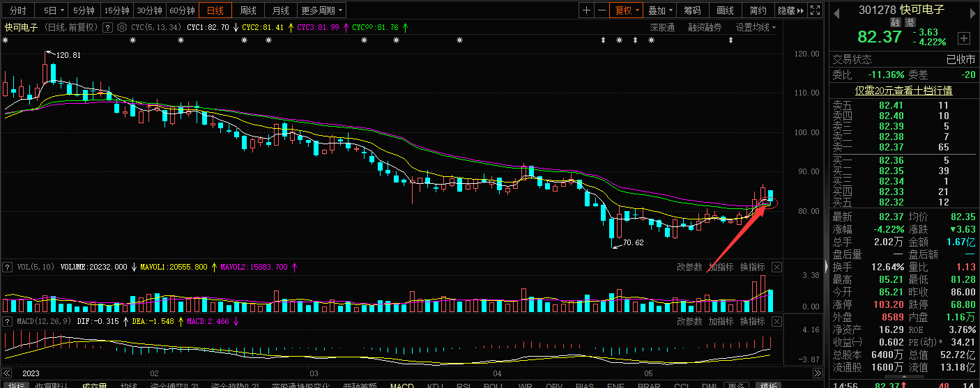Screen dimensions: 980x388
Task: Click the help question mark beside 快可电子
Action: (x=107, y=27)
